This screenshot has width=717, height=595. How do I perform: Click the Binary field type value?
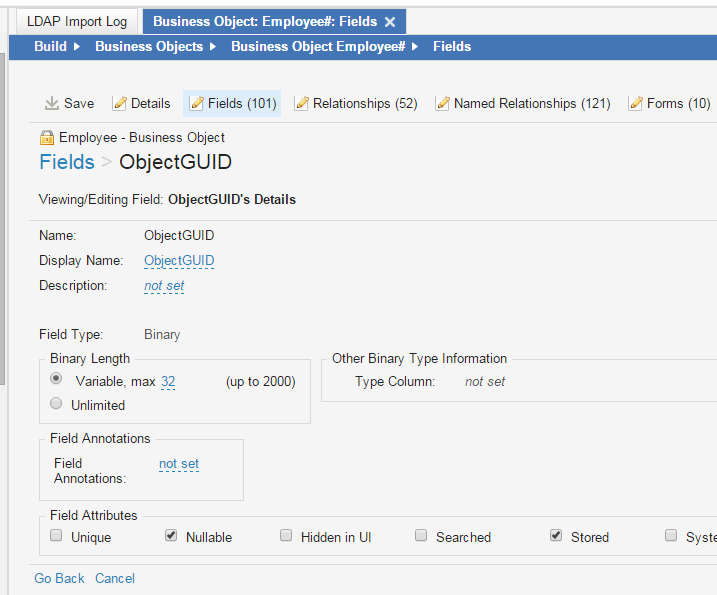pos(162,335)
